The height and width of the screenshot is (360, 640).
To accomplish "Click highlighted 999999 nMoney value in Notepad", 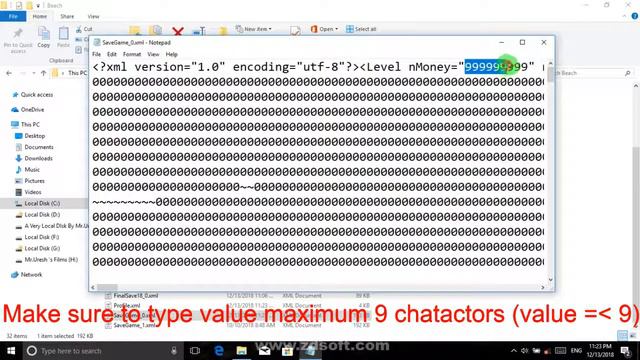I will 486,67.
